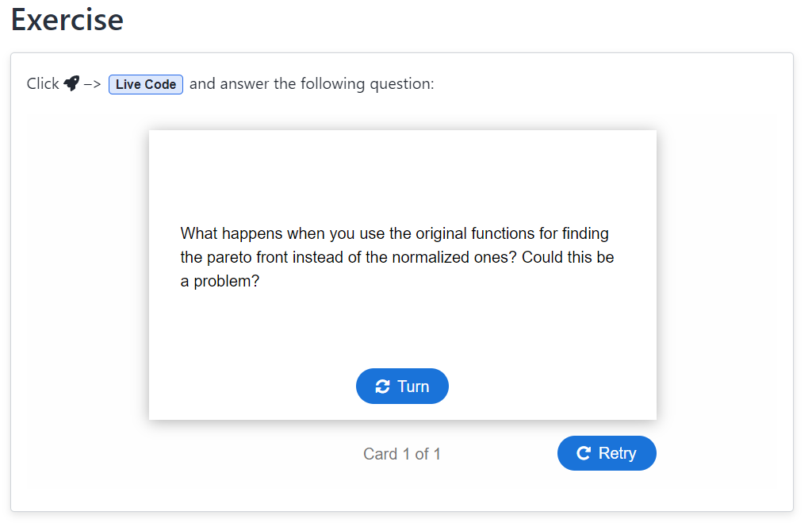The image size is (812, 527).
Task: Click 'What happens' at the question start
Action: (221, 233)
